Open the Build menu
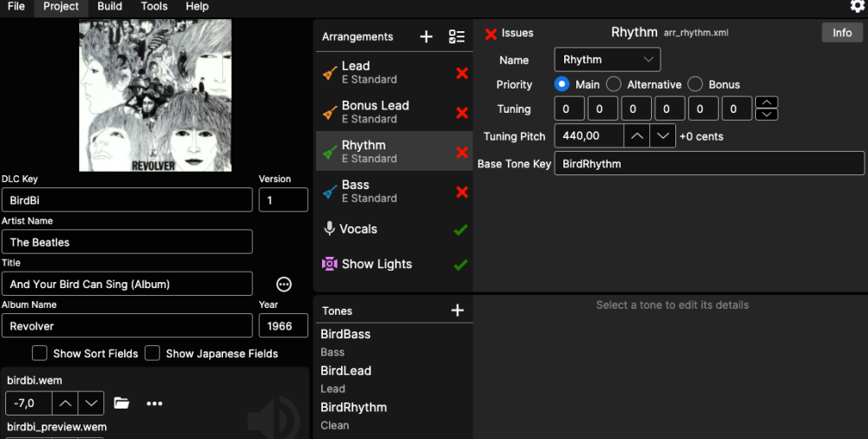Viewport: 868px width, 439px height. click(109, 6)
